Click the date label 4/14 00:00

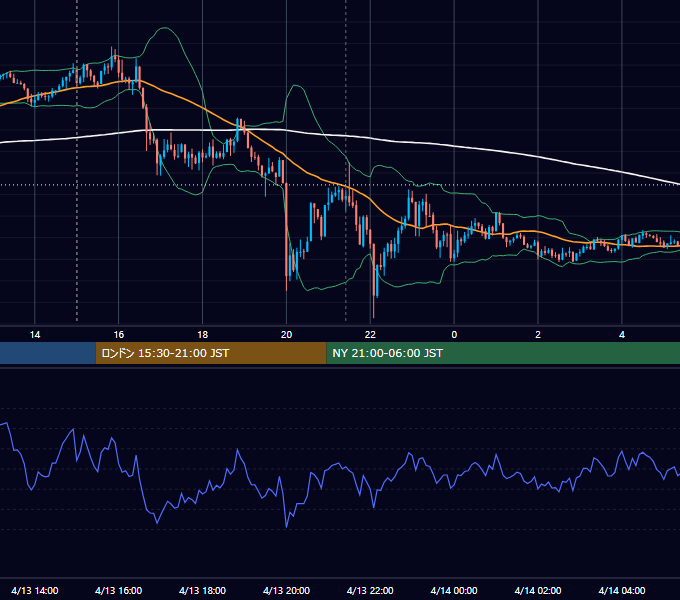454,590
